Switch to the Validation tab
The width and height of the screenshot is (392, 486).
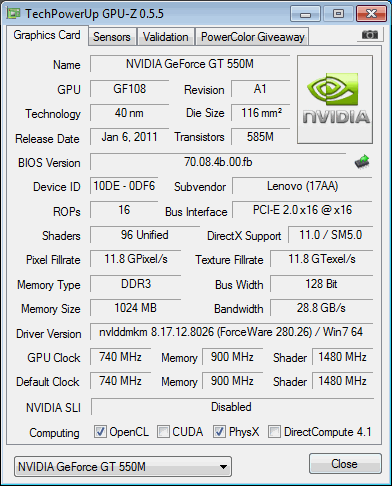pyautogui.click(x=166, y=37)
